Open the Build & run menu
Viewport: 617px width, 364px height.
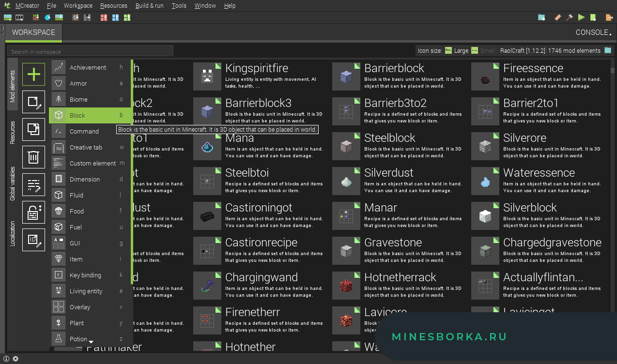[x=149, y=6]
